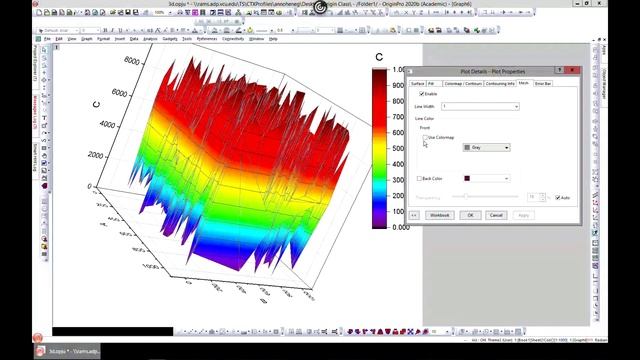This screenshot has height=360, width=640.
Task: Click the Transparency slider handle
Action: [x=465, y=197]
